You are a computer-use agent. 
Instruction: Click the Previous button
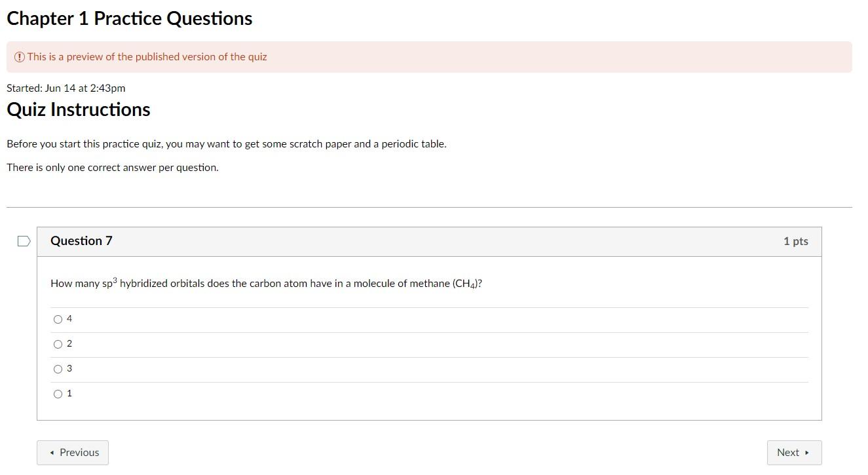73,452
